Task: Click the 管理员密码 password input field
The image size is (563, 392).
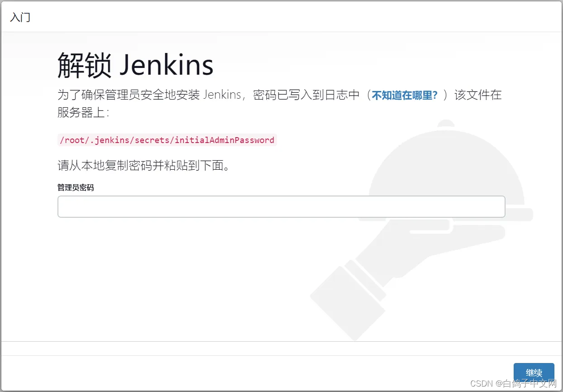Action: tap(281, 206)
